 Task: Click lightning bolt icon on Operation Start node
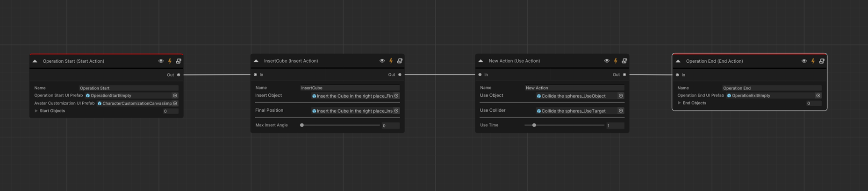[170, 61]
